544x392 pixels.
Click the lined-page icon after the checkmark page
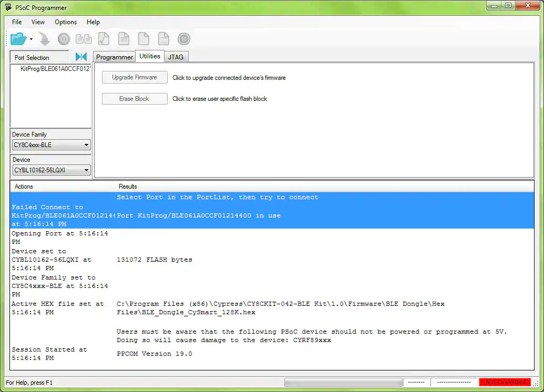(x=124, y=39)
